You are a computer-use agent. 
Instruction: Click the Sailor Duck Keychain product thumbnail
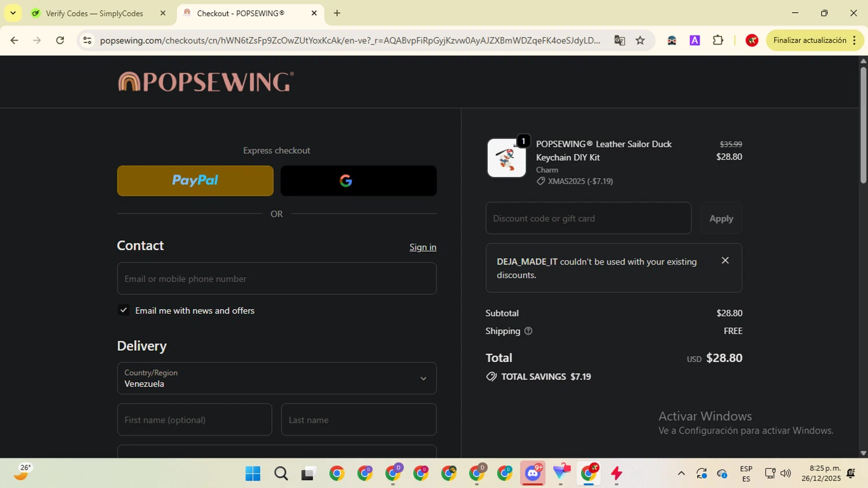pos(506,157)
